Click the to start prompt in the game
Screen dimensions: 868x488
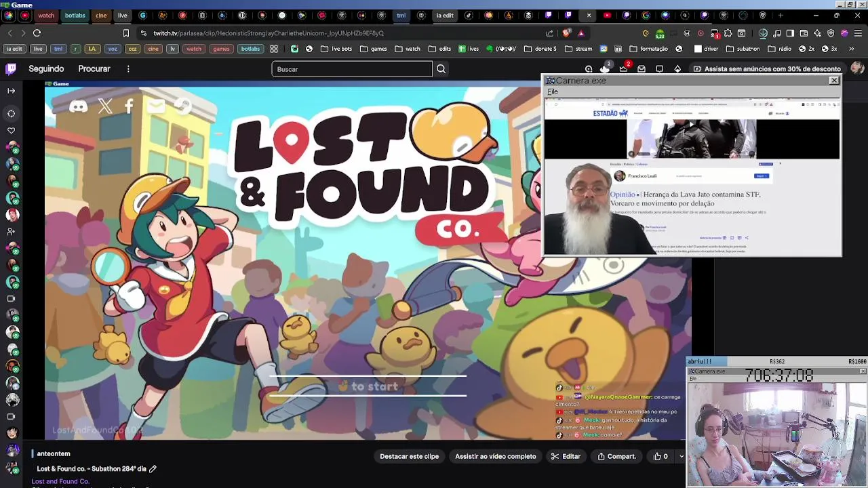click(368, 386)
